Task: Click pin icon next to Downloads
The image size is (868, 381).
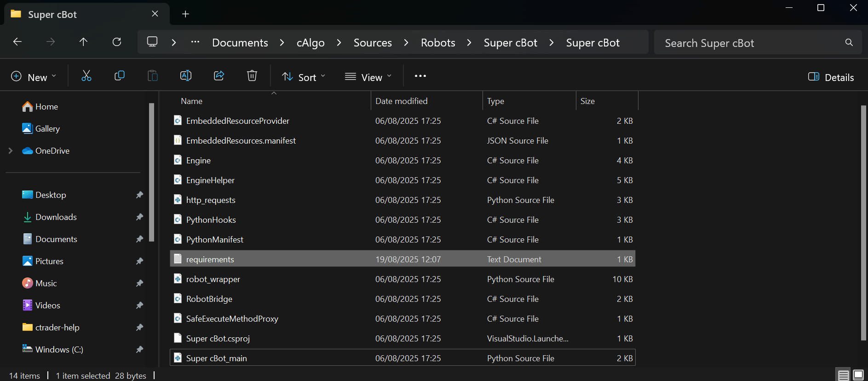Action: (x=139, y=217)
